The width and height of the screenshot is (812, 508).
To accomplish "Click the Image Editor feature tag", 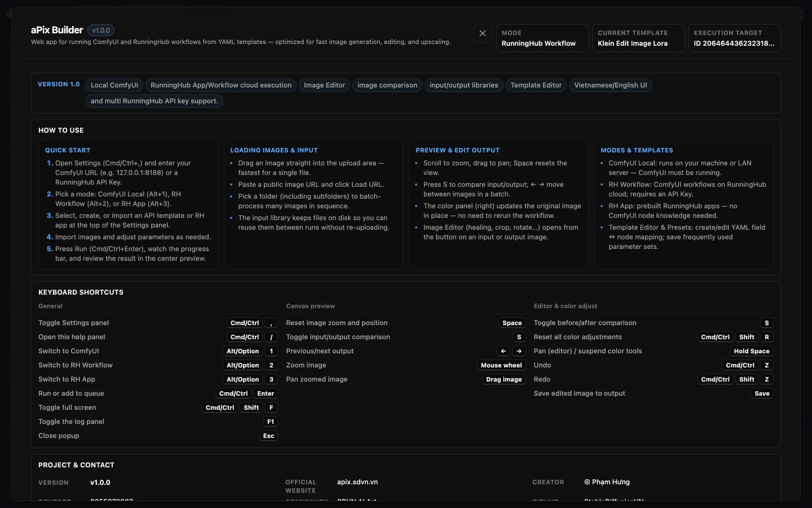I will point(324,85).
